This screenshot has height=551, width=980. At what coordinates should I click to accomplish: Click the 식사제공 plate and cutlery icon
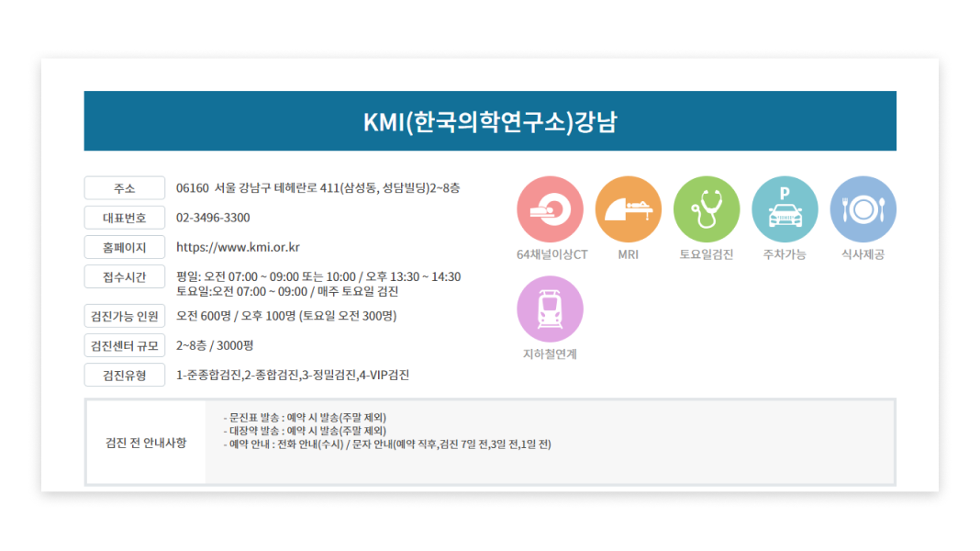(863, 209)
